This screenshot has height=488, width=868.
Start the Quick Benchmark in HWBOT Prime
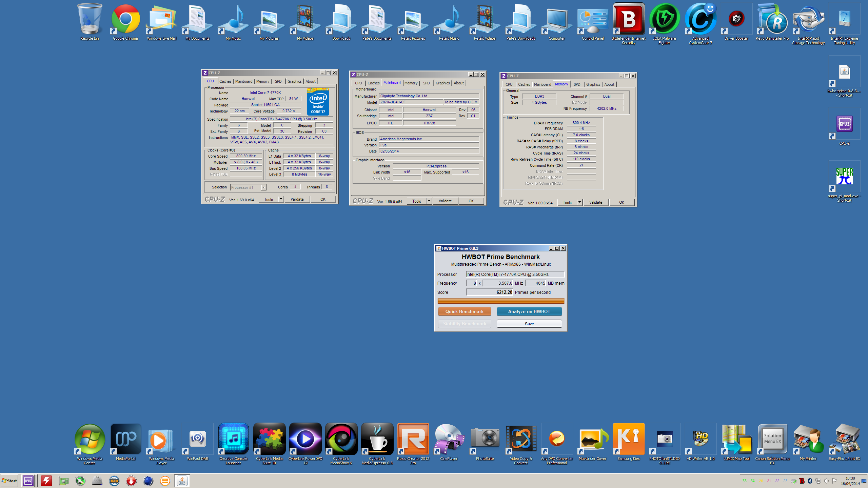(x=464, y=311)
